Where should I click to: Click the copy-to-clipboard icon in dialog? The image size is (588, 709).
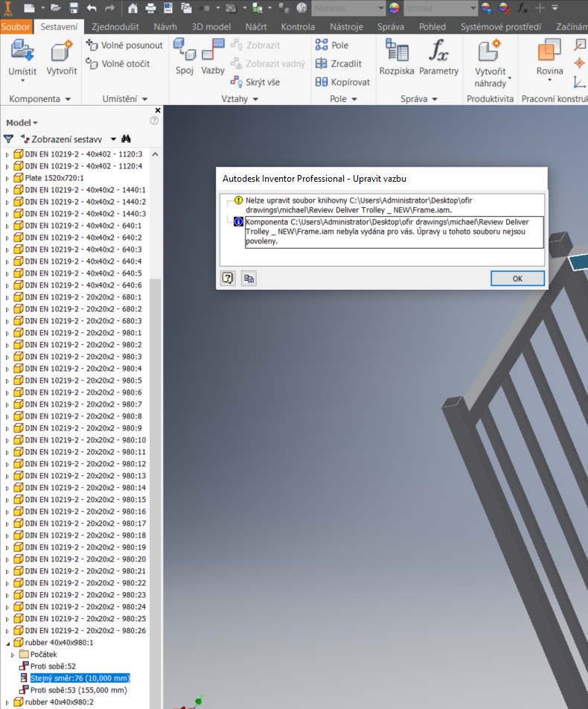pyautogui.click(x=249, y=278)
